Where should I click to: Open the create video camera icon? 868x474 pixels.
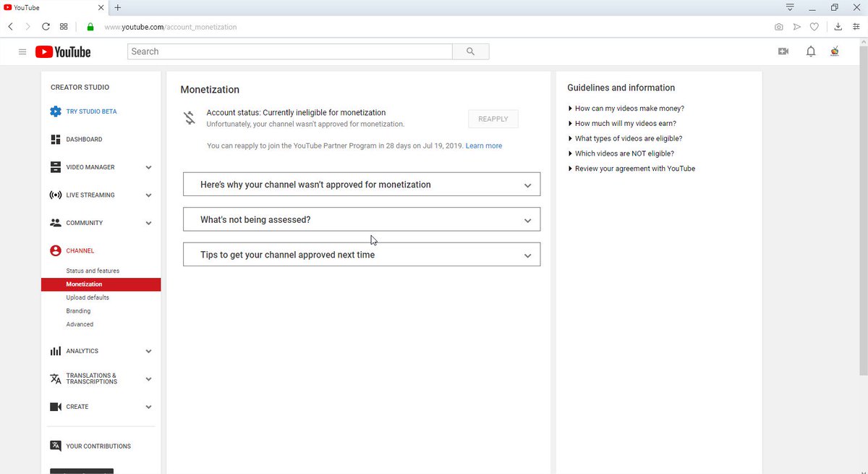click(x=783, y=51)
